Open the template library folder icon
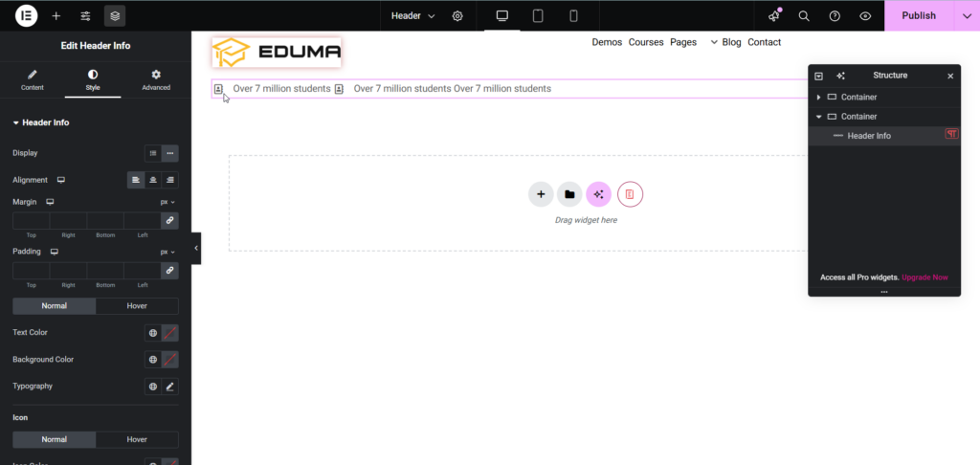This screenshot has height=465, width=980. [x=569, y=194]
